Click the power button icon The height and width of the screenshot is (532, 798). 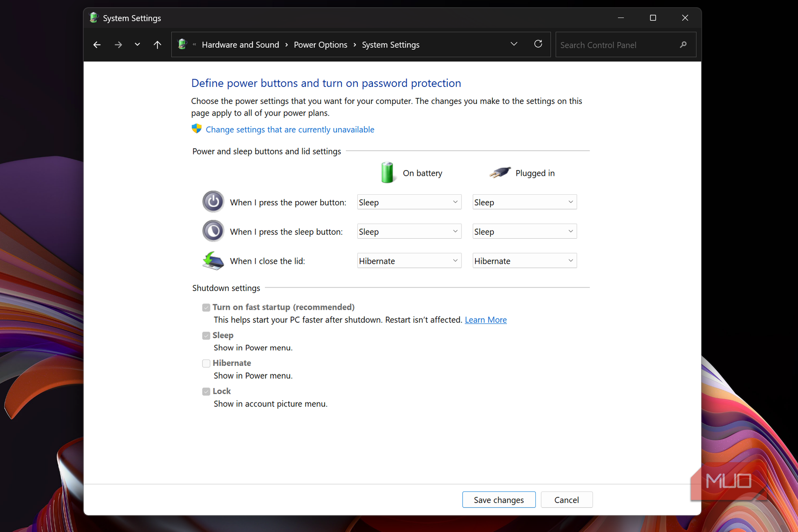pos(213,202)
